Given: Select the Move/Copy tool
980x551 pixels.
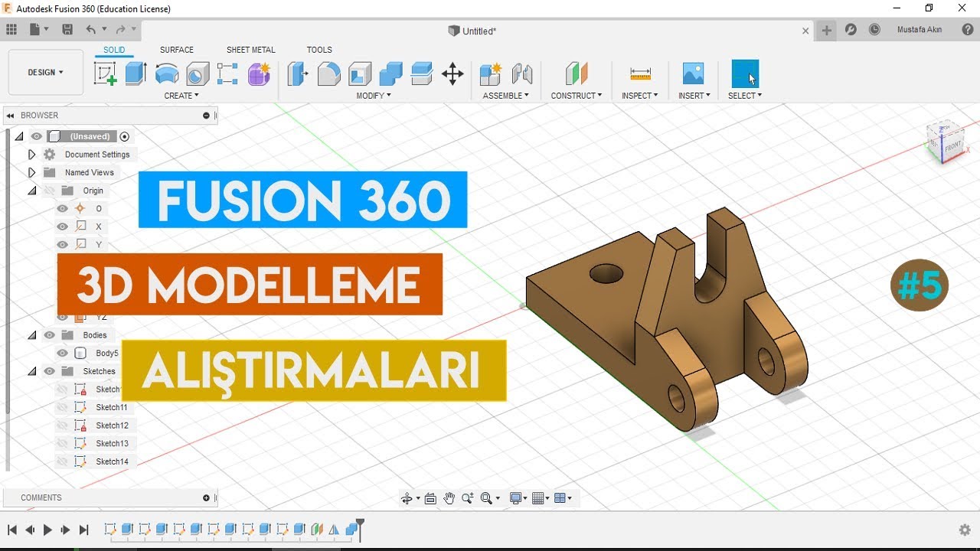Looking at the screenshot, I should (x=452, y=73).
